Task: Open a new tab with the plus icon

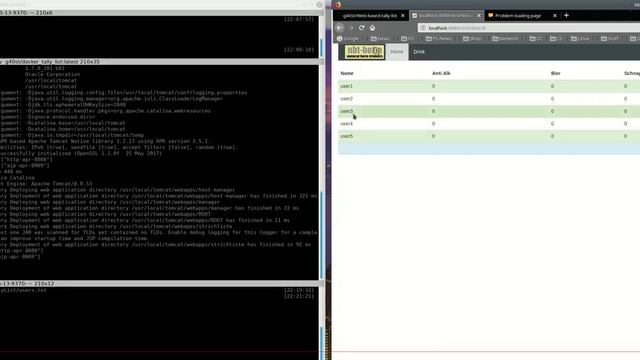Action: (x=566, y=16)
